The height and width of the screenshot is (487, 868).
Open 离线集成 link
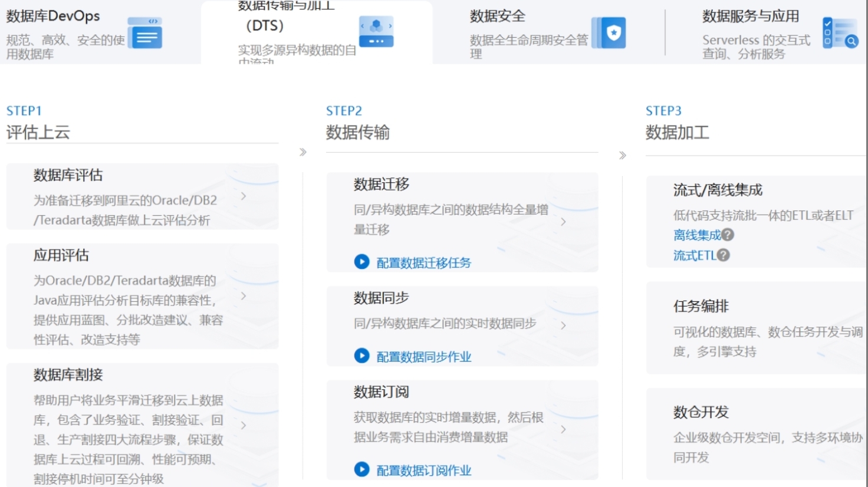[x=697, y=235]
